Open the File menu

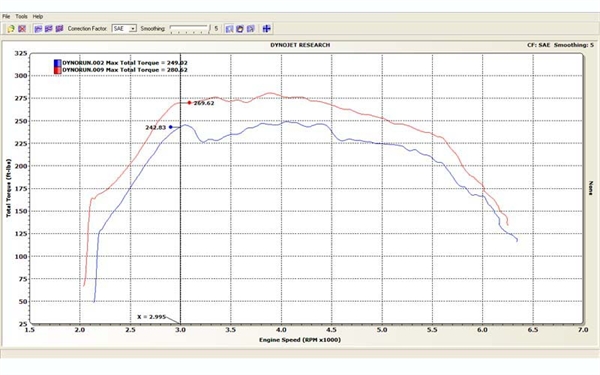6,16
